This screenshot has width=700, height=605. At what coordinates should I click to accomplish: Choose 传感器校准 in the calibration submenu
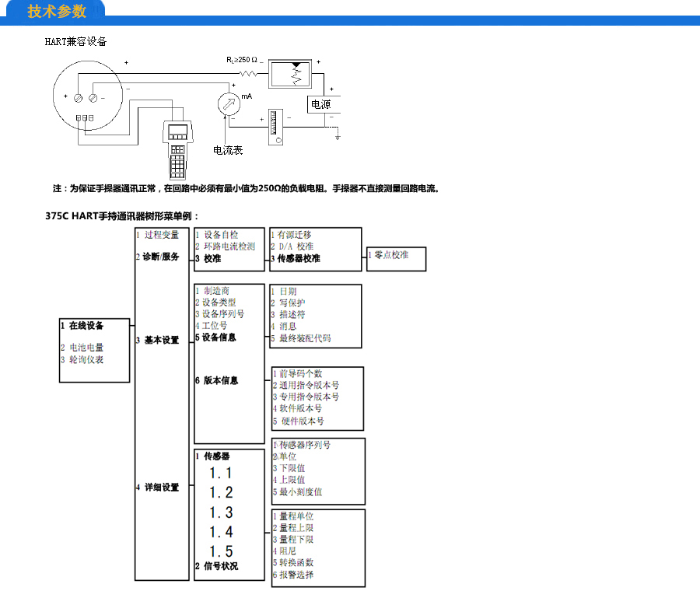click(299, 258)
